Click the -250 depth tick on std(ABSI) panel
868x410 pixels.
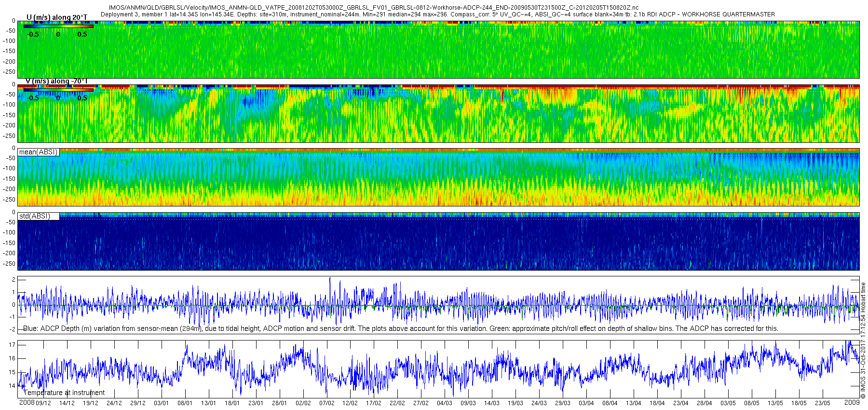(10, 264)
